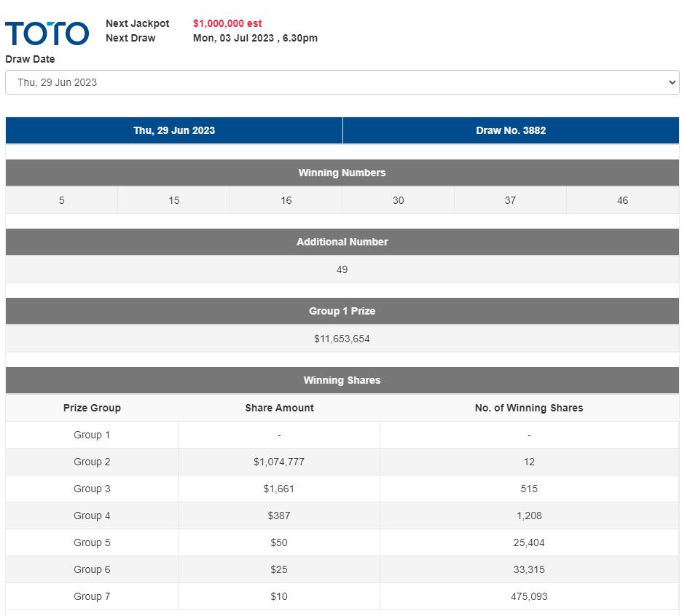The image size is (682, 616).
Task: Click the 'Group 4' row label
Action: 92,516
